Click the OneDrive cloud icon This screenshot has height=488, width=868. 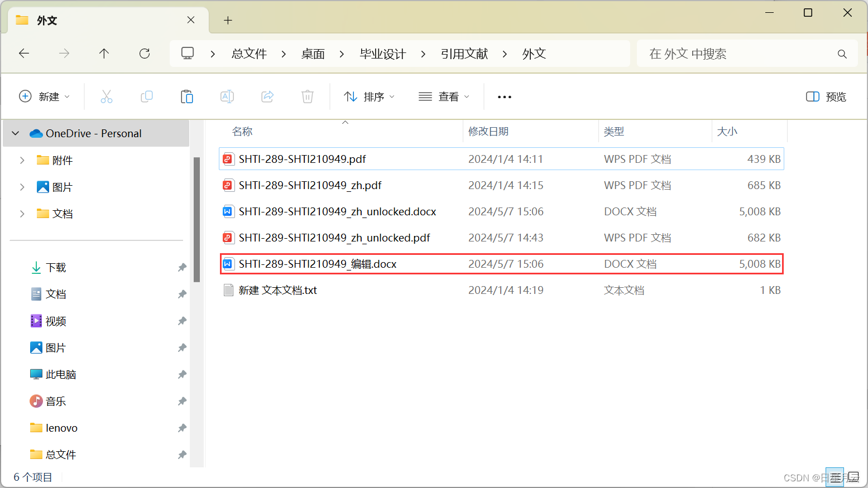pos(36,133)
